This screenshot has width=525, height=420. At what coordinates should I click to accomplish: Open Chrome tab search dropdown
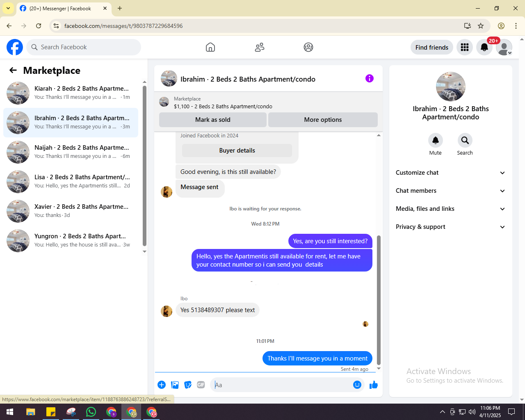click(8, 8)
